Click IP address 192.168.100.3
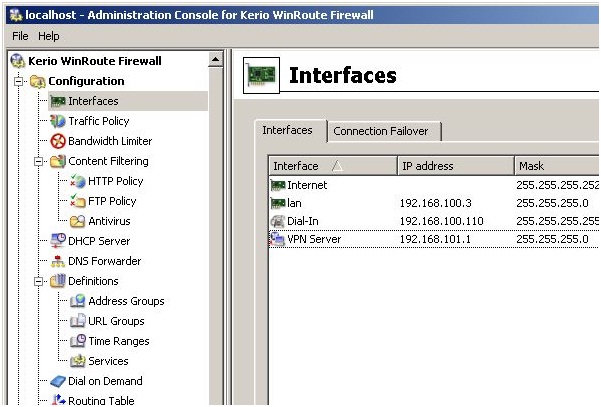 (435, 203)
